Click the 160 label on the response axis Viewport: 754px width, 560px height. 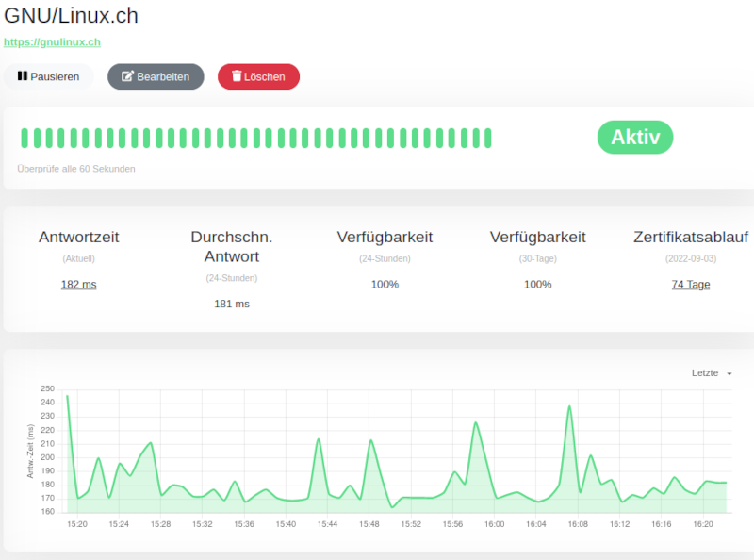[48, 511]
